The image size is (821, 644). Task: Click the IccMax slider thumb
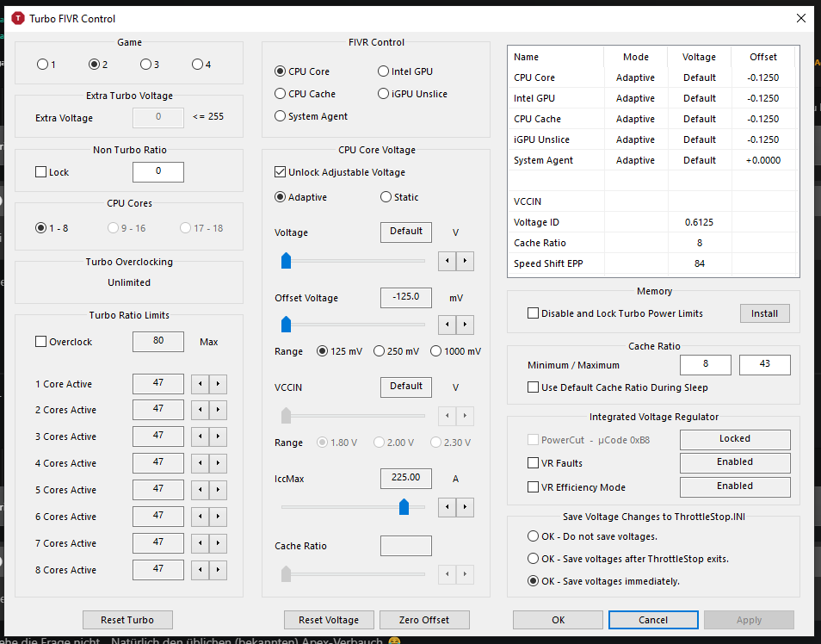point(404,507)
